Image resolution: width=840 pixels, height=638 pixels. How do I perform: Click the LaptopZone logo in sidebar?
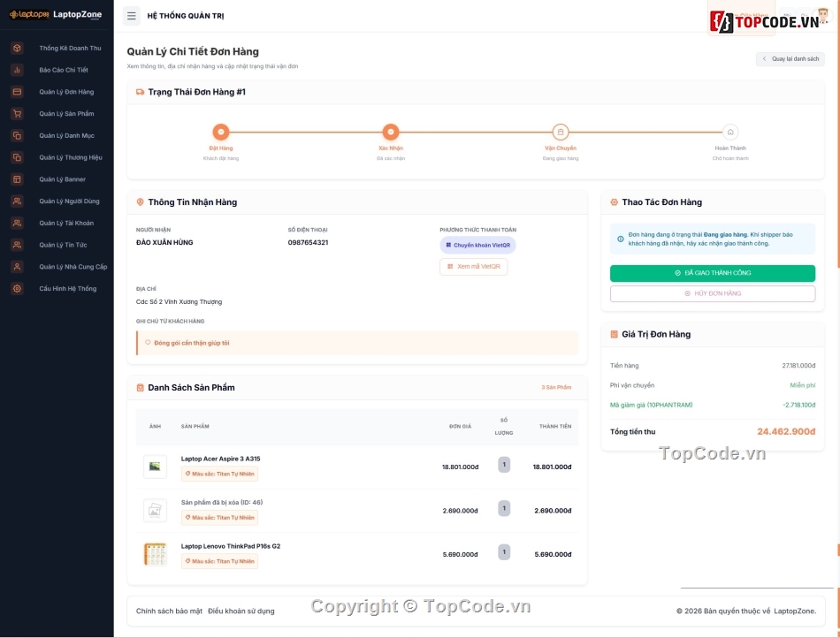(56, 14)
